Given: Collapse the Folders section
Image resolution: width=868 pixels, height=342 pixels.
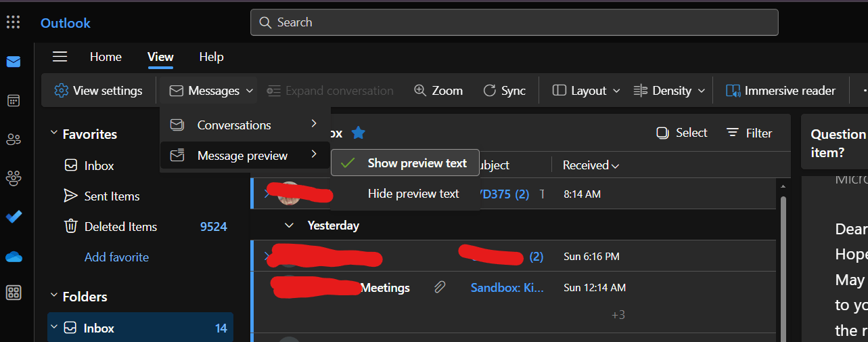Looking at the screenshot, I should tap(54, 296).
